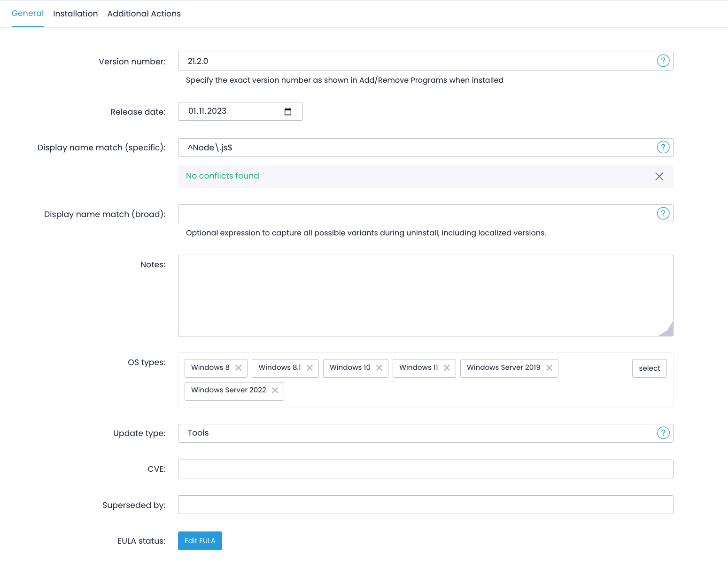Open the calendar picker for Release date
This screenshot has width=728, height=562.
288,111
